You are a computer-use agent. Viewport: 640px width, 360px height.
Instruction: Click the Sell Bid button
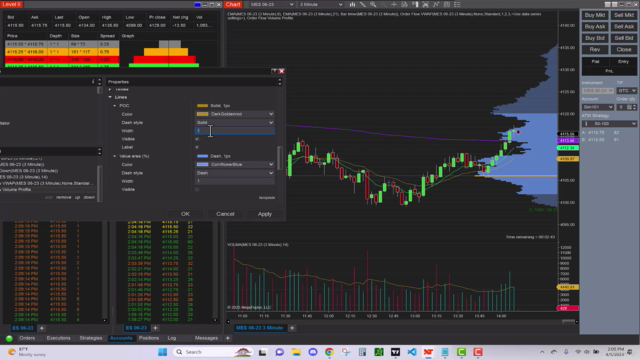click(x=624, y=38)
